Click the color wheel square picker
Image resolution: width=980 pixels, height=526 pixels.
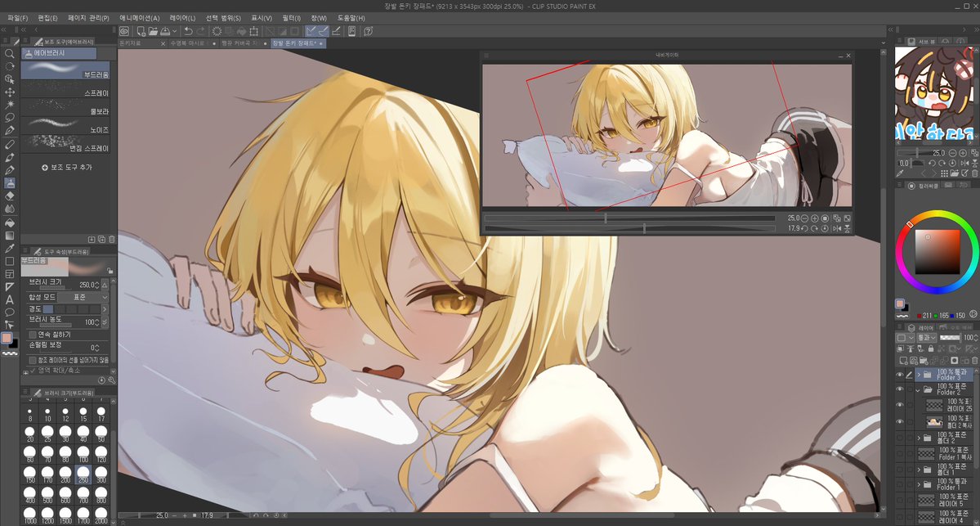pos(937,252)
